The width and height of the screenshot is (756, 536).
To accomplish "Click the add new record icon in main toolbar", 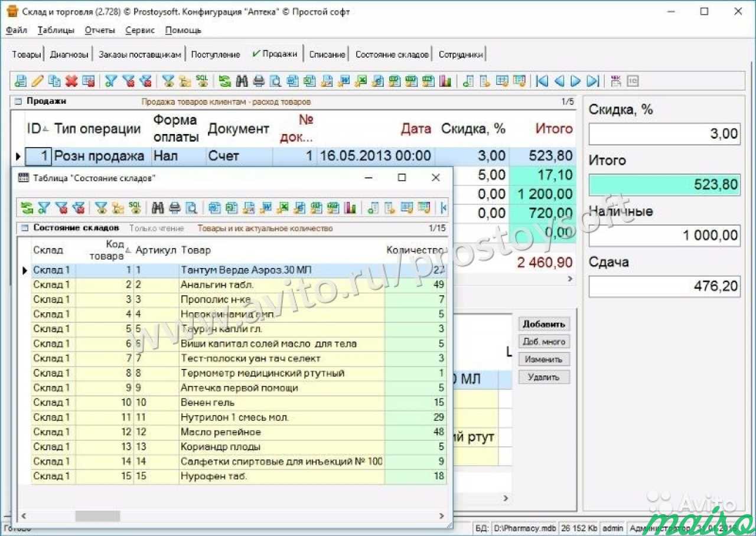I will click(21, 81).
